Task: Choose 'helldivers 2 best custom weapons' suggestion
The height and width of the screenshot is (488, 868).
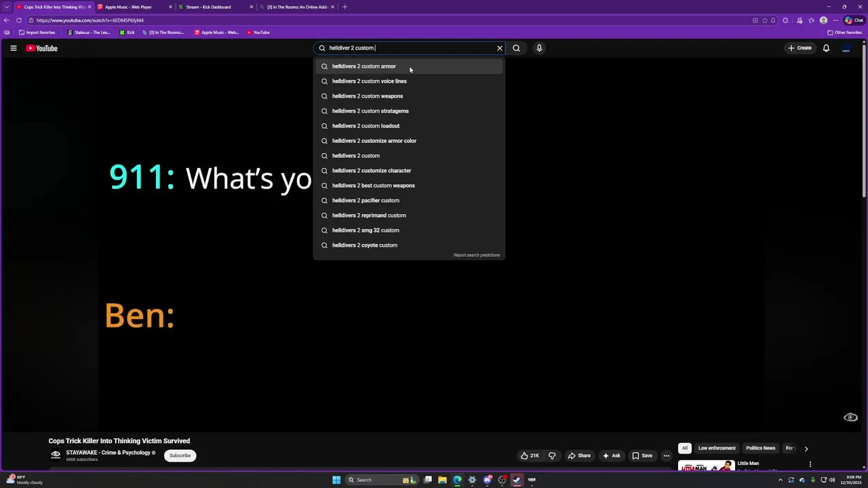Action: point(409,186)
